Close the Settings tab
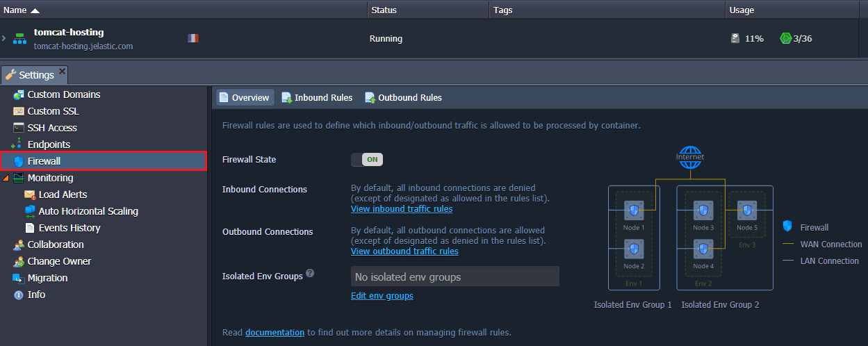Image resolution: width=868 pixels, height=346 pixels. (x=62, y=71)
